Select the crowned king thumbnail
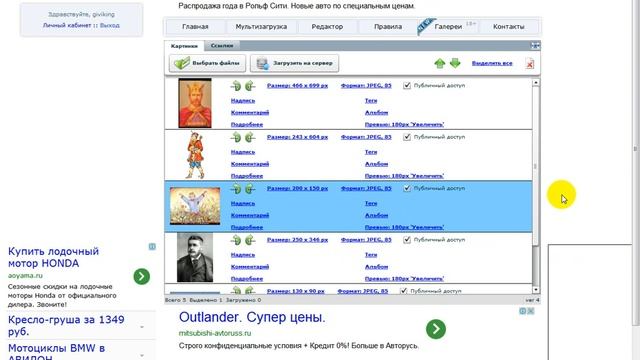Screen dimensions: 640x360 [x=195, y=103]
